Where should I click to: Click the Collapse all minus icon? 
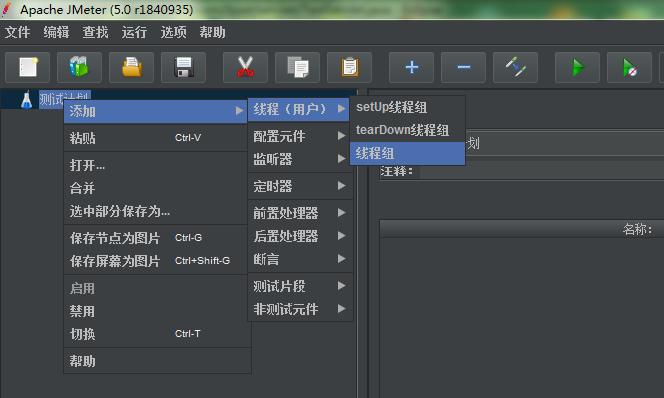(x=463, y=67)
